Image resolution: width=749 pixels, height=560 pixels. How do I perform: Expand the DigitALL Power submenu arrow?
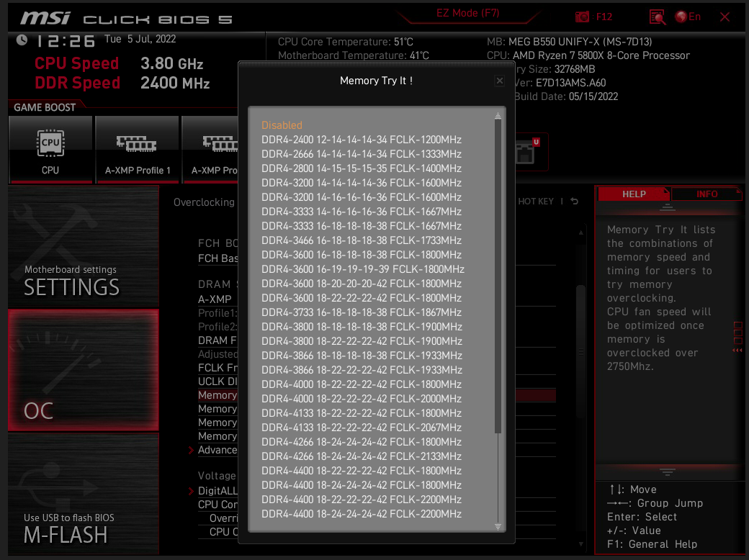click(x=191, y=491)
